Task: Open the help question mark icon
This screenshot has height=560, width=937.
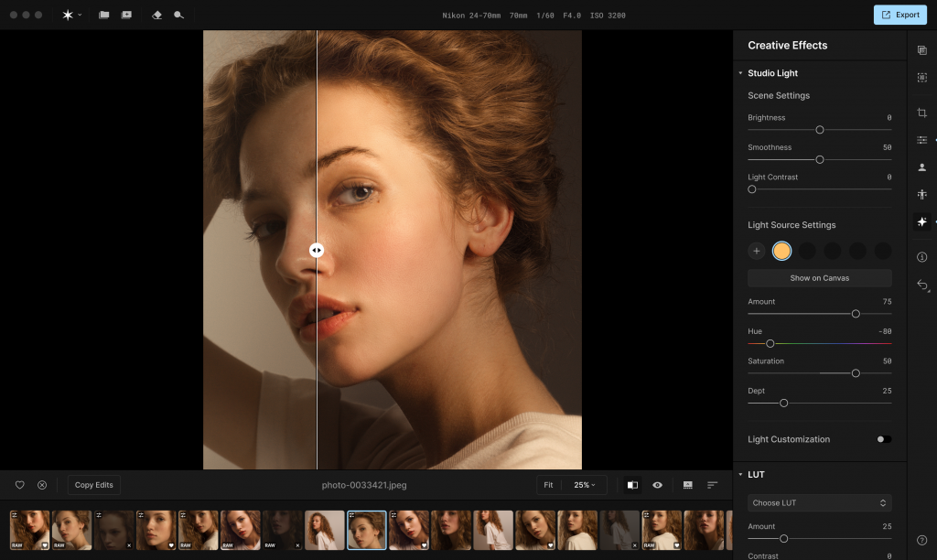Action: point(922,540)
